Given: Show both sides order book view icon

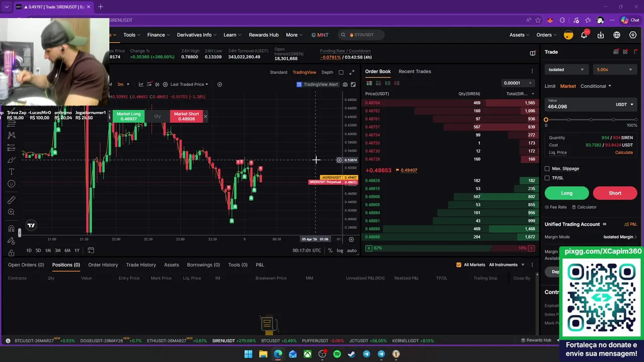Looking at the screenshot, I should click(x=369, y=83).
